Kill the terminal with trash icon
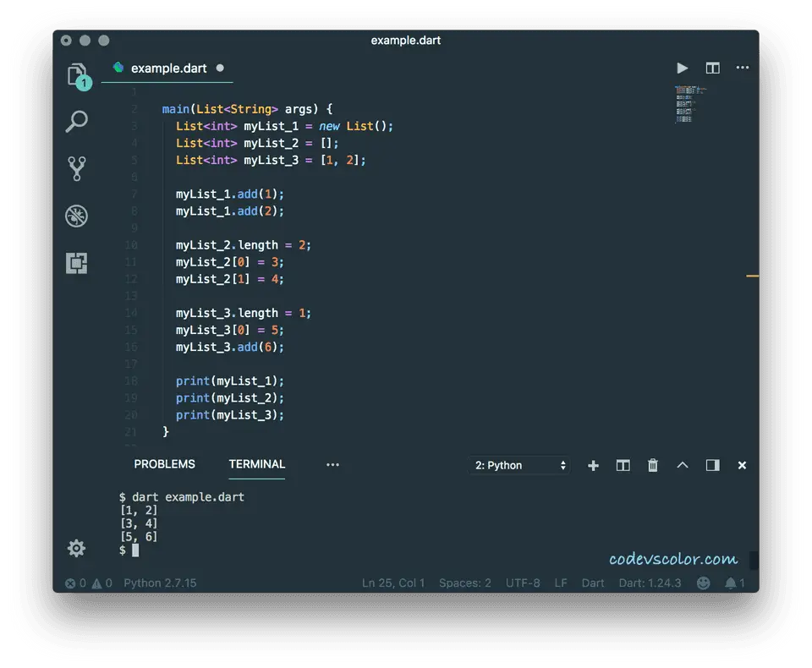 pos(653,465)
